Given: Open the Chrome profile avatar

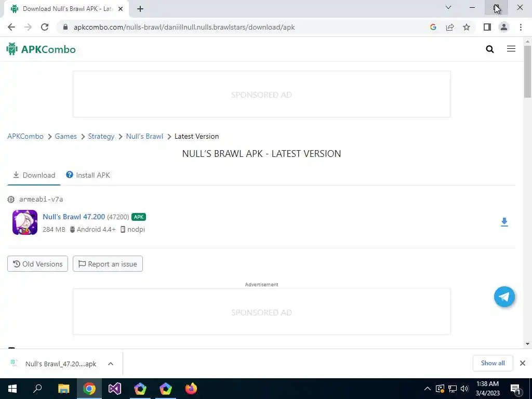Looking at the screenshot, I should point(504,27).
